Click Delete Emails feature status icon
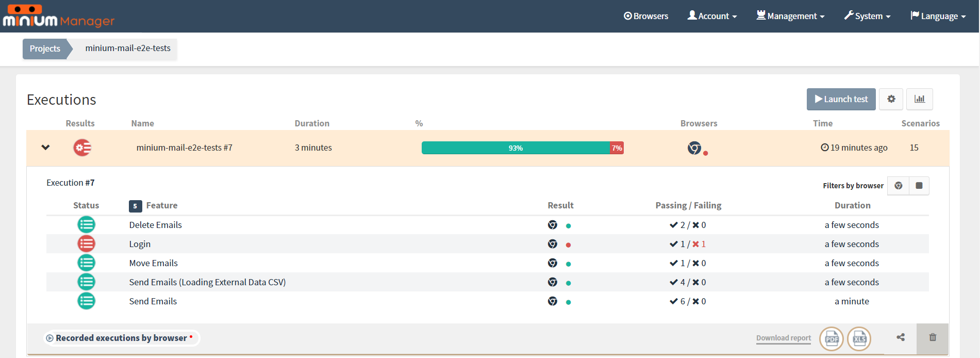Screen dimensions: 980x358 86,225
